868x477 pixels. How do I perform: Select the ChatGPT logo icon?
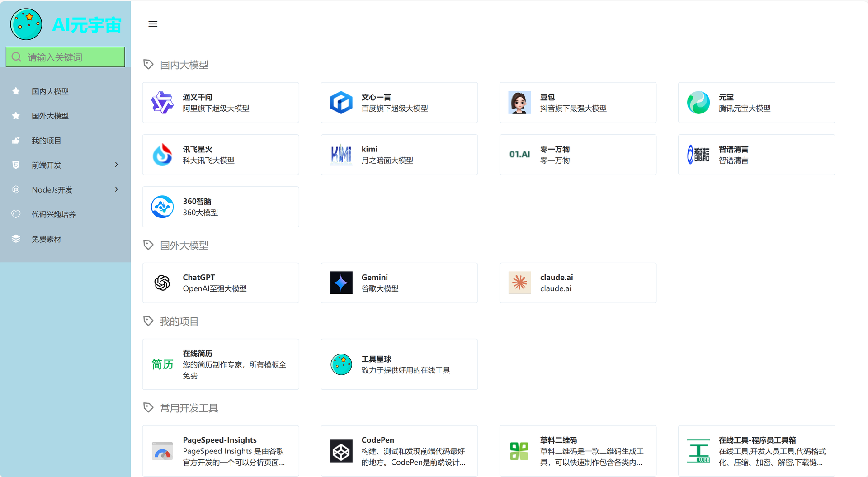tap(162, 283)
